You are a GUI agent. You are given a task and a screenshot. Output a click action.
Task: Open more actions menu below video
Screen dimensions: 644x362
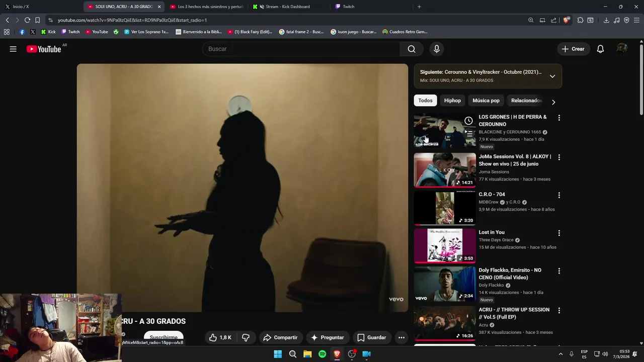[401, 337]
